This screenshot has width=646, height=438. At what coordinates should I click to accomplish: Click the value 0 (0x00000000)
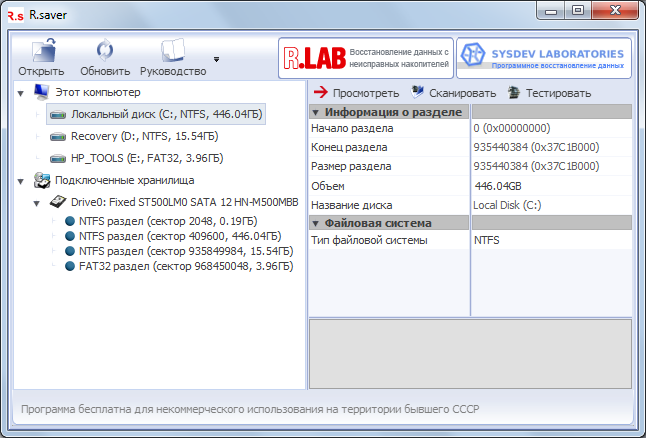coord(512,129)
